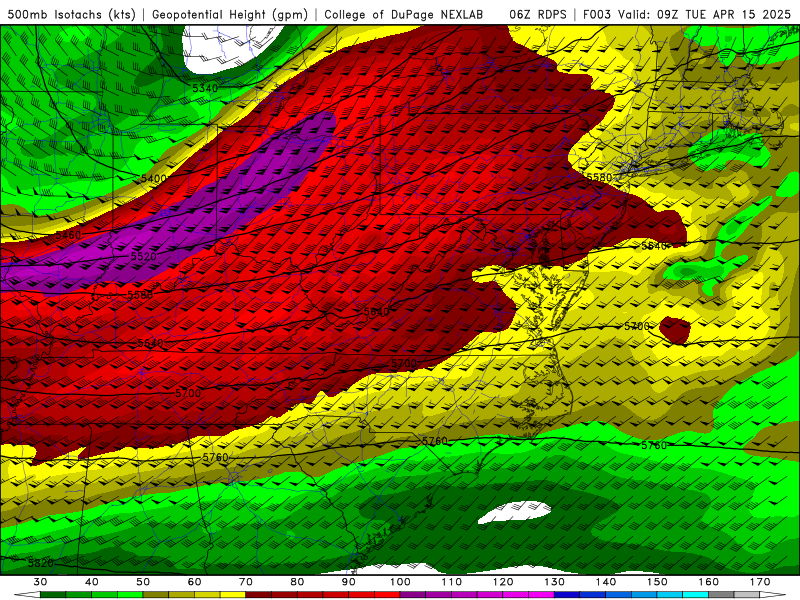Image resolution: width=800 pixels, height=600 pixels.
Task: Click the '500mb Isotachs (kts)' title text
Action: [71, 14]
